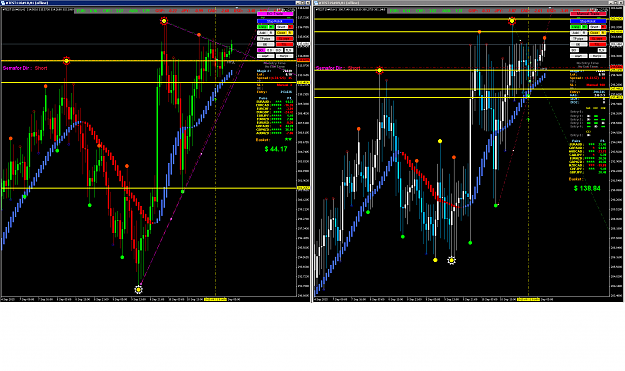This screenshot has height=371, width=625.
Task: Click the right chart window title bar
Action: click(469, 3)
